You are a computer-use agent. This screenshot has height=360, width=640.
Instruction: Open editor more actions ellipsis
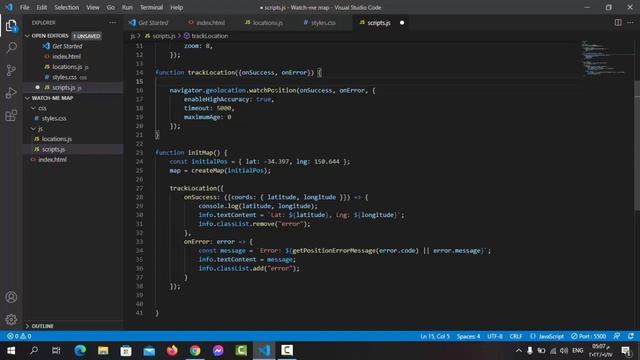pyautogui.click(x=631, y=23)
